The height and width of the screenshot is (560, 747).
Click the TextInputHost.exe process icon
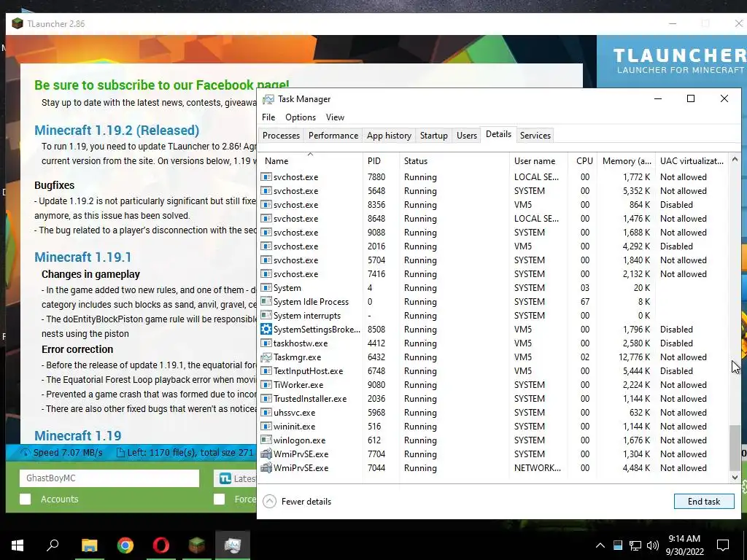click(266, 371)
